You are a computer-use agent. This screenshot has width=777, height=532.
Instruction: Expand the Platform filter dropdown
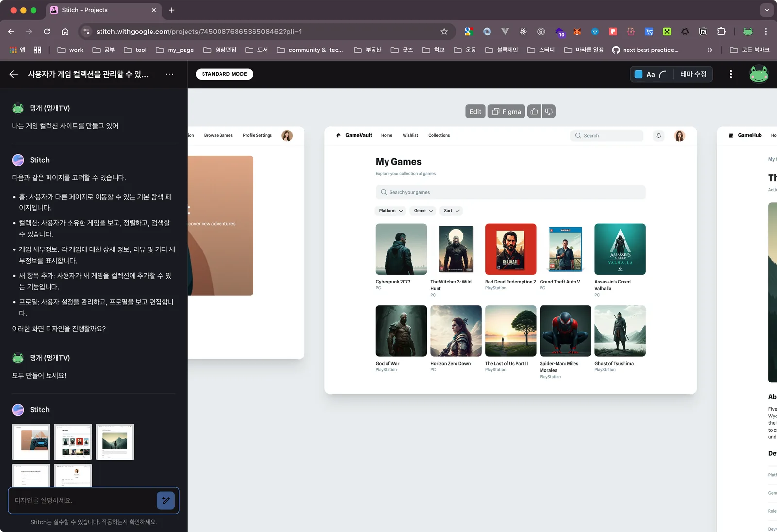[391, 211]
